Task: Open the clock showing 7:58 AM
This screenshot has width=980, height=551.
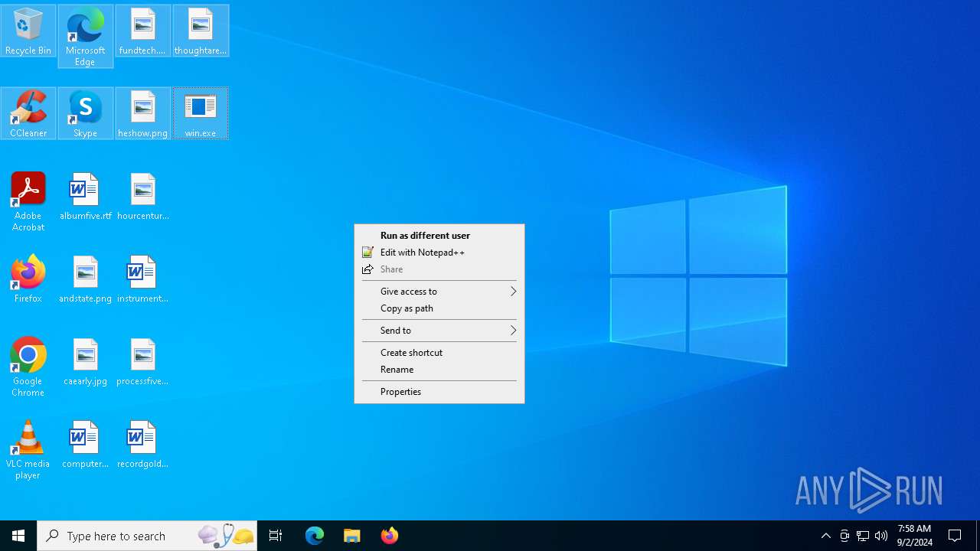Action: click(915, 536)
